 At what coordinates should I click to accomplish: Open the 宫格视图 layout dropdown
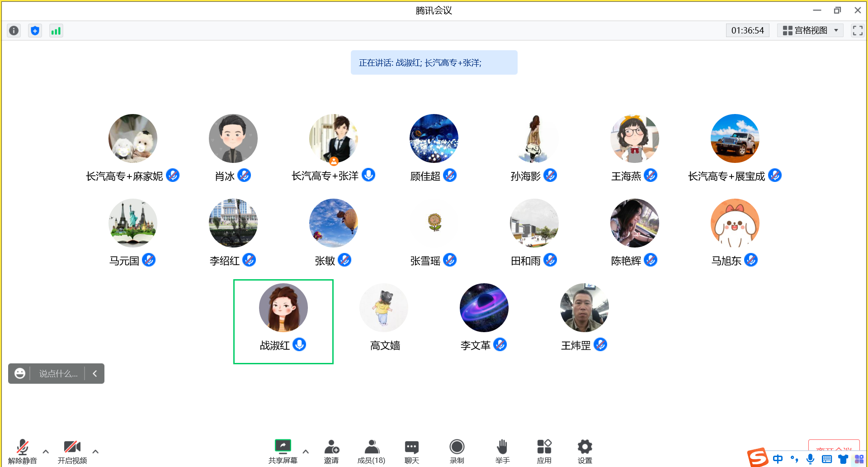810,30
